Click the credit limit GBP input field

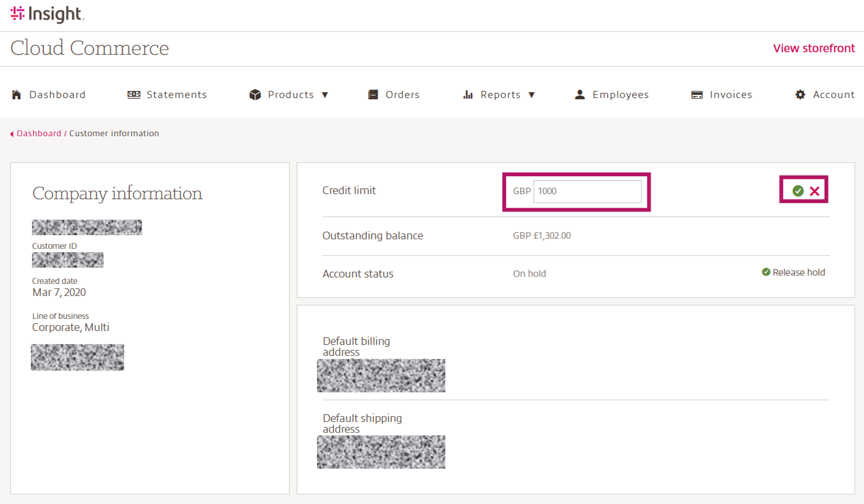pos(587,191)
